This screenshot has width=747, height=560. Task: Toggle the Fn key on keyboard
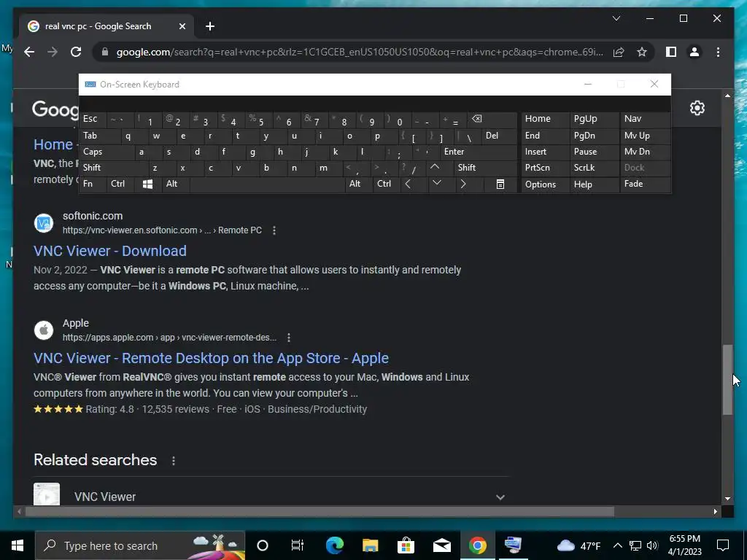click(x=93, y=184)
